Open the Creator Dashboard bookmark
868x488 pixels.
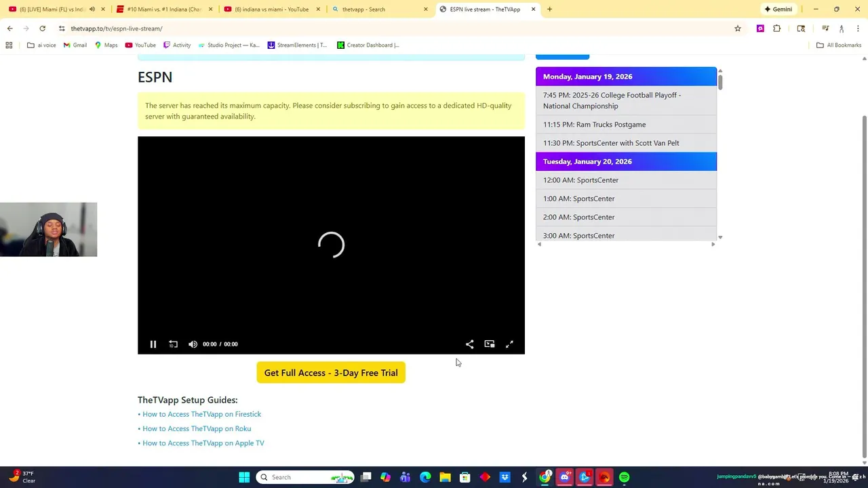(x=368, y=45)
